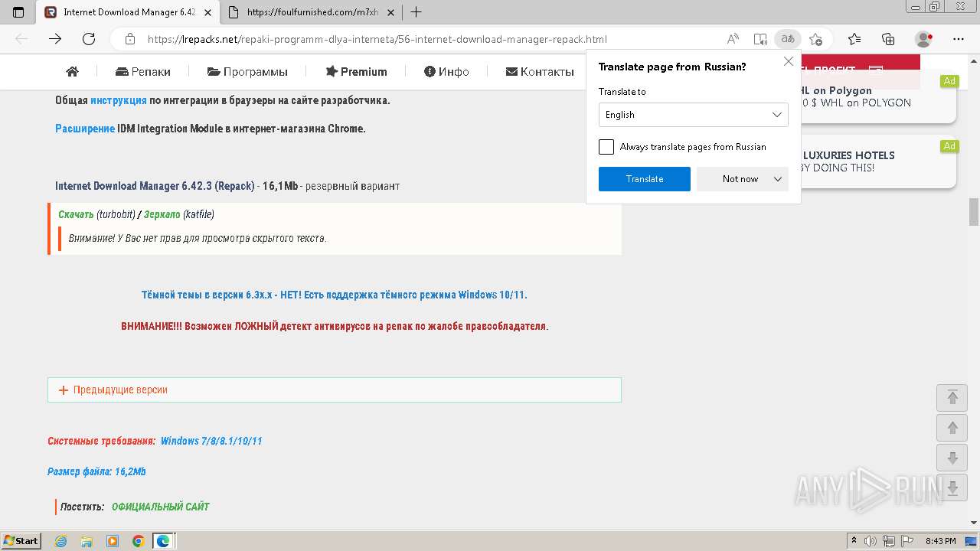
Task: Launch Internet Explorer from the taskbar
Action: tap(60, 541)
